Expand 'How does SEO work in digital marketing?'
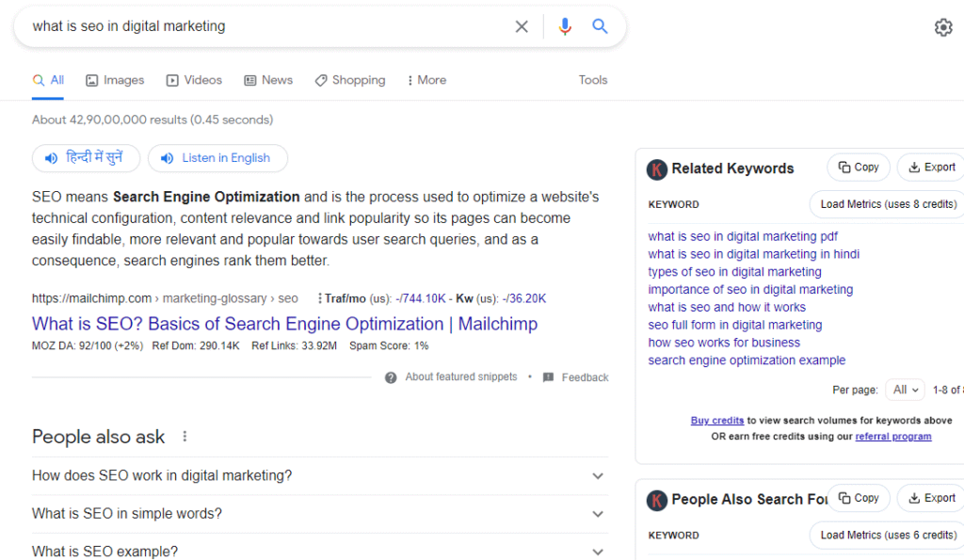Image resolution: width=964 pixels, height=560 pixels. (x=597, y=476)
